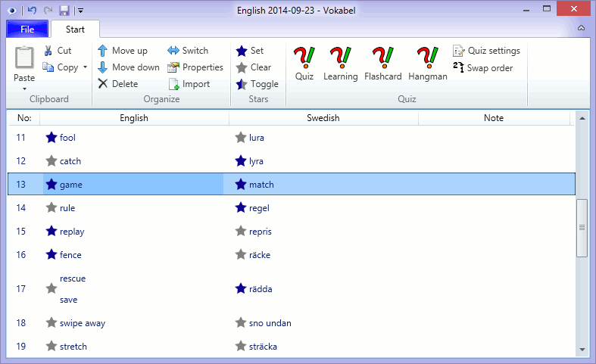
Task: Select the Swedish word sträcka
Action: [x=263, y=347]
